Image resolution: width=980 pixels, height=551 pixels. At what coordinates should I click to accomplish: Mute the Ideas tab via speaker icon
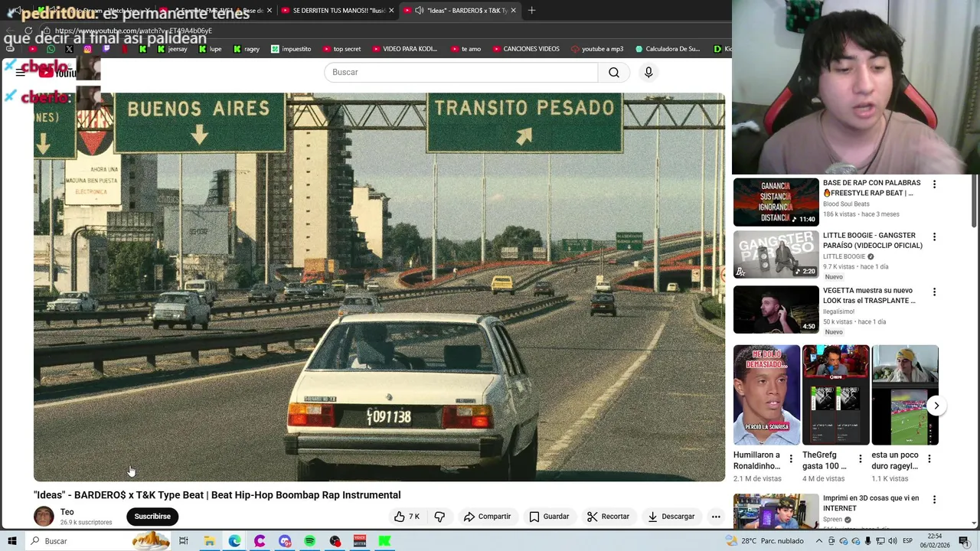point(419,11)
